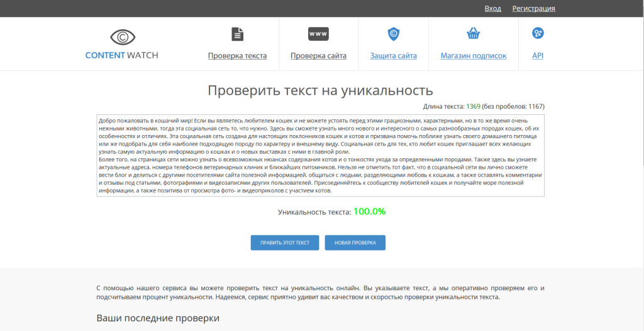Click the Новая проверка button
Screen dimensions: 644x331
point(355,242)
